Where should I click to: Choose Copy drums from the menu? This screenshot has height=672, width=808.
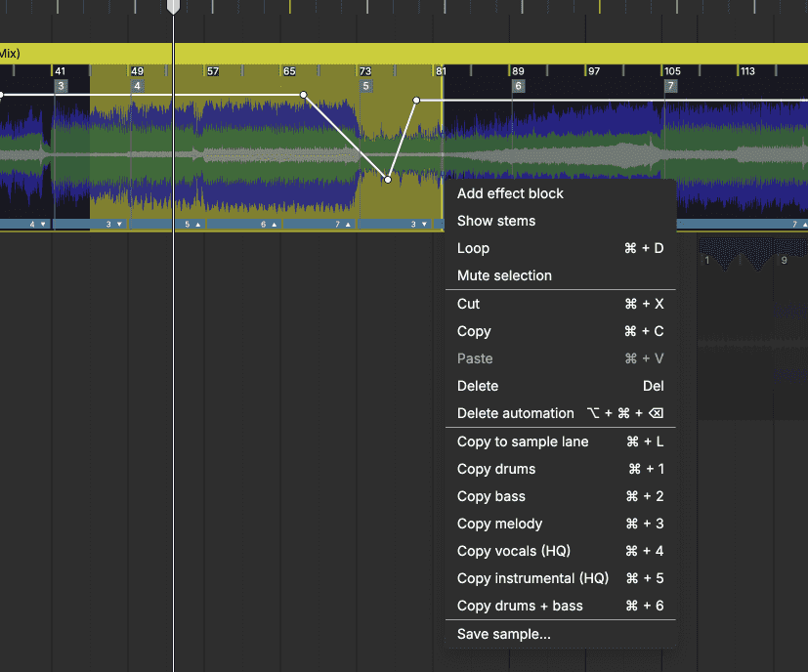[496, 469]
